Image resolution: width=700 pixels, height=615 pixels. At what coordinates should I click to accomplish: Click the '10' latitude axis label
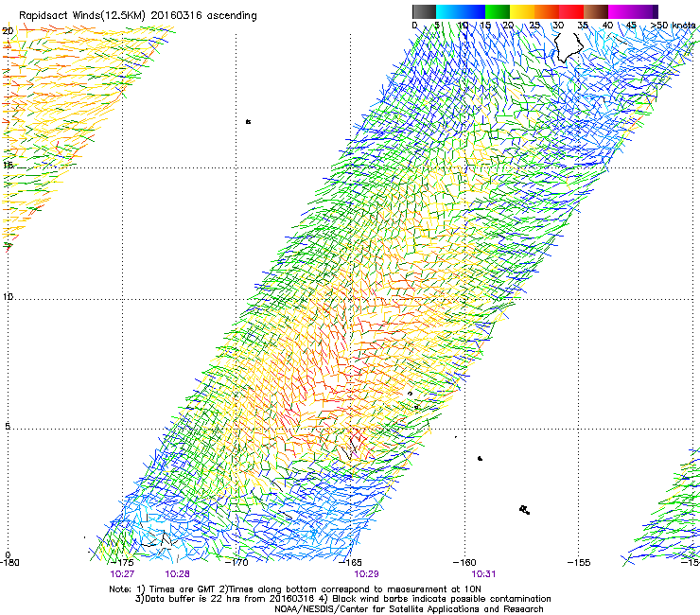[8, 297]
